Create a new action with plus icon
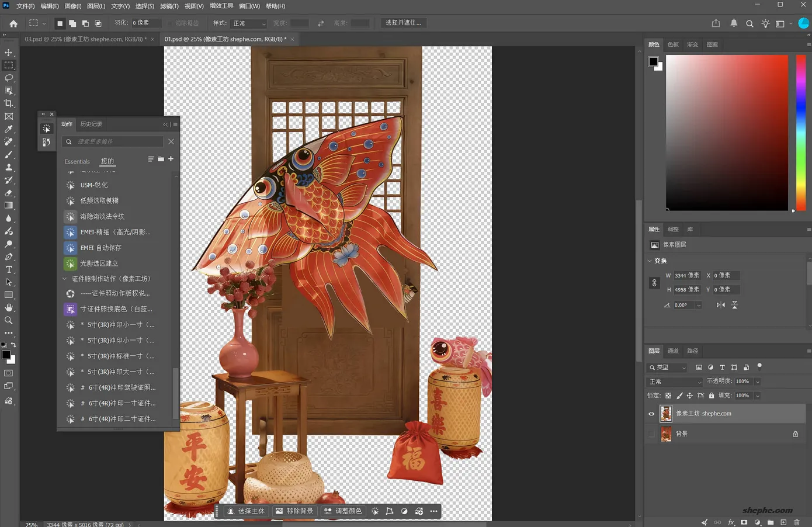812x527 pixels. coord(171,159)
